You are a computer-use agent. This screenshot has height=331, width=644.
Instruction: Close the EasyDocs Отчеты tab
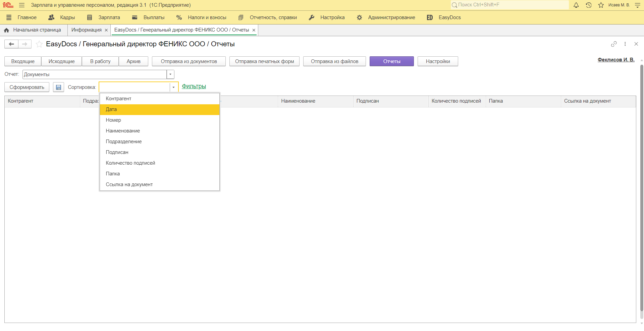click(x=254, y=30)
